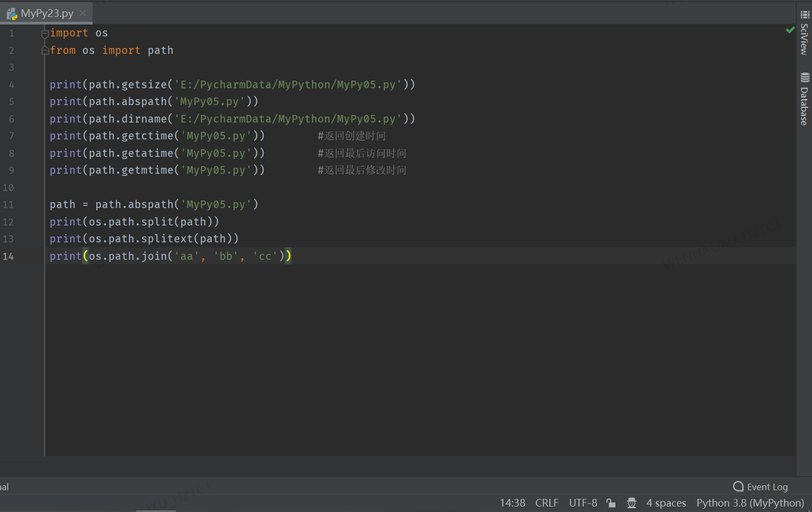Click the path.getsize call on line 4
Image resolution: width=812 pixels, height=512 pixels.
(x=233, y=84)
